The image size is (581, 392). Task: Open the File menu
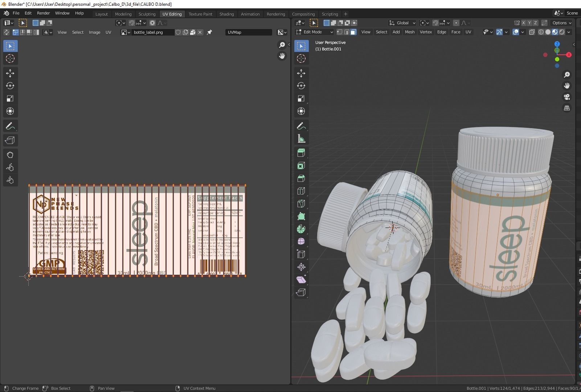(16, 13)
